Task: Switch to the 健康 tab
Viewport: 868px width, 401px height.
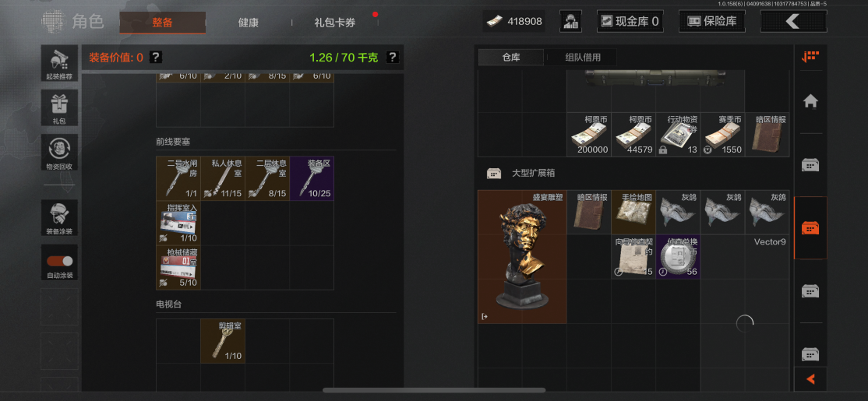Action: 248,23
